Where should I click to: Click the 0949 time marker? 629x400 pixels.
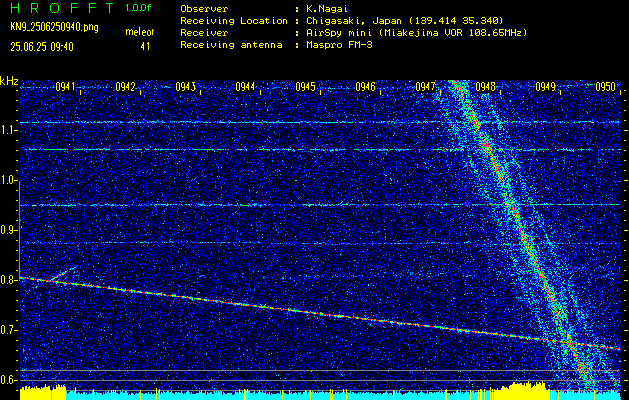[545, 87]
